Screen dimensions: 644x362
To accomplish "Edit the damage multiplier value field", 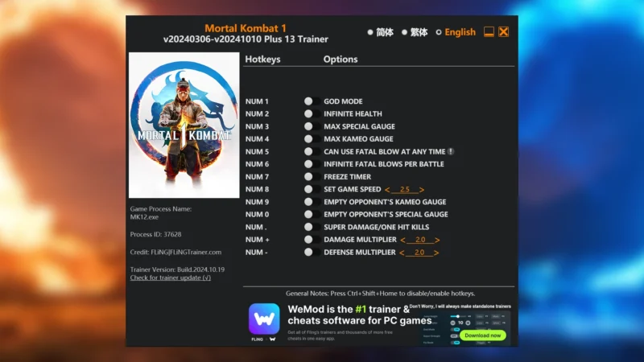I will [419, 239].
